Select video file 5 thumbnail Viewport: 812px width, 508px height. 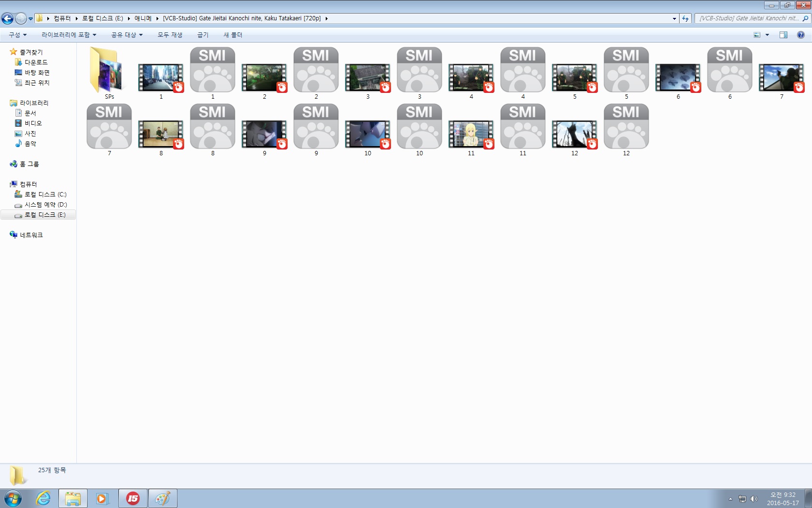pyautogui.click(x=575, y=78)
